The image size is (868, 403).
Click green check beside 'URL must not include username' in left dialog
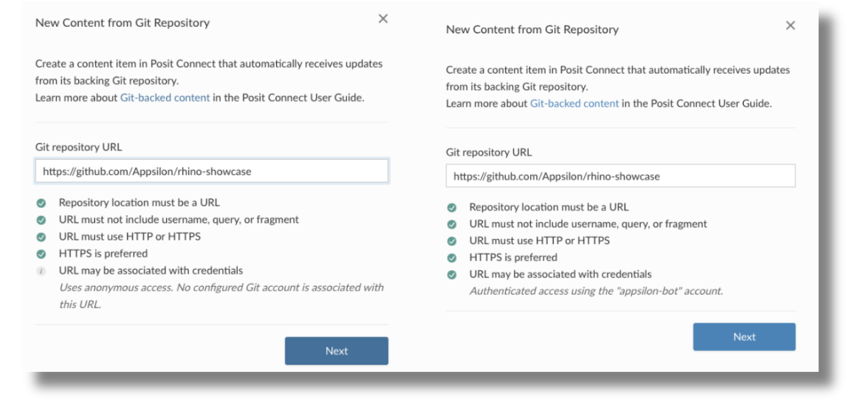[41, 220]
